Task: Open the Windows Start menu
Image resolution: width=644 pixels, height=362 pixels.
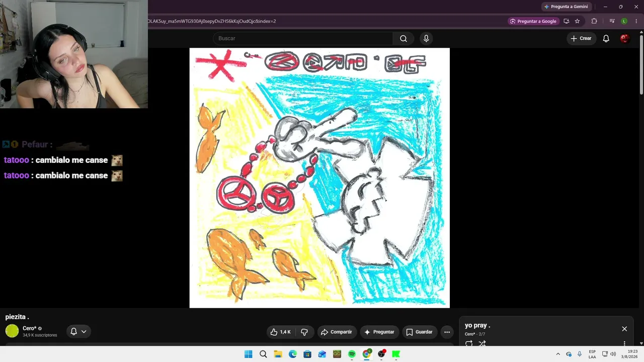Action: [x=249, y=354]
